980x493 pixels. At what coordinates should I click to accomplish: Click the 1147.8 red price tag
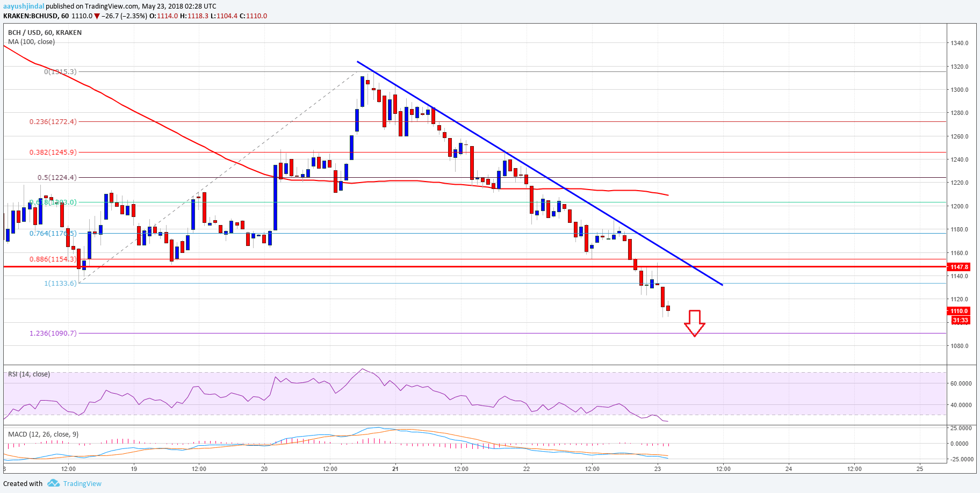pos(959,267)
